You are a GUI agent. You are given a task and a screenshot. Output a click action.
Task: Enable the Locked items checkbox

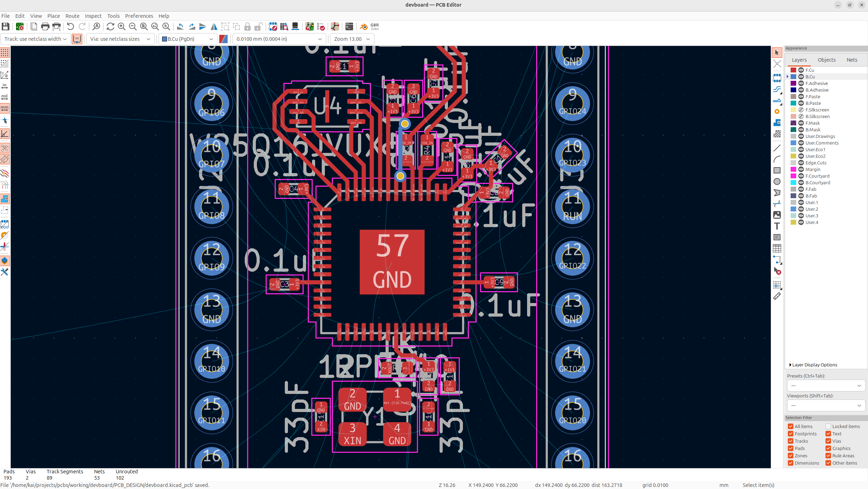point(828,426)
